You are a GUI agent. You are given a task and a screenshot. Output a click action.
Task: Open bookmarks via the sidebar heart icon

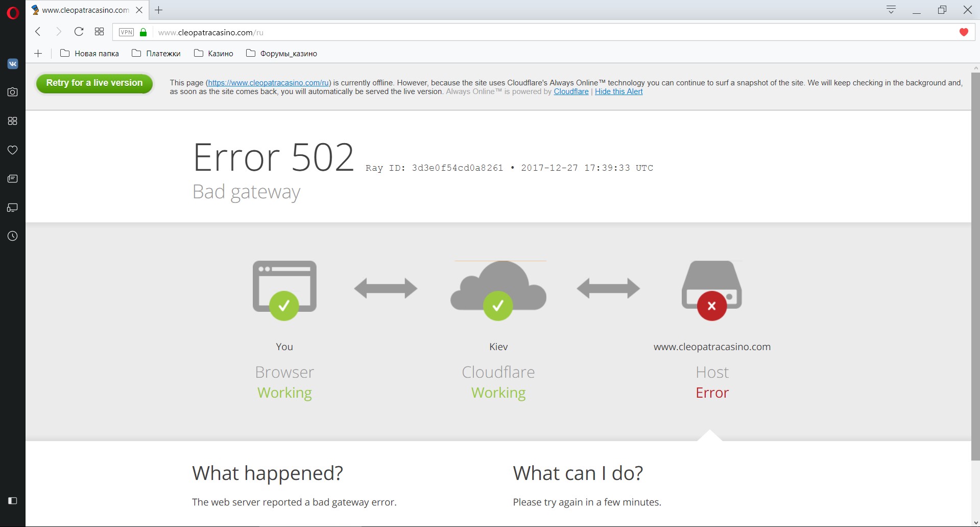tap(13, 150)
